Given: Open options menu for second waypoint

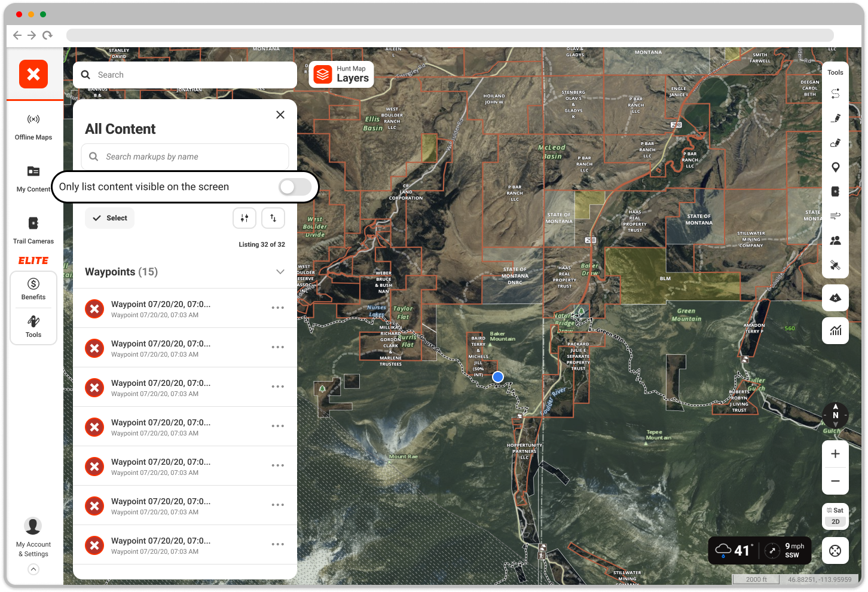Looking at the screenshot, I should click(x=278, y=347).
